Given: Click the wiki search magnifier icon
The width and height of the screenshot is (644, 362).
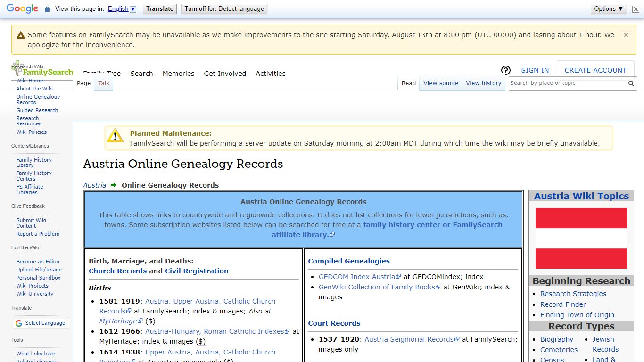Looking at the screenshot, I should [x=631, y=83].
